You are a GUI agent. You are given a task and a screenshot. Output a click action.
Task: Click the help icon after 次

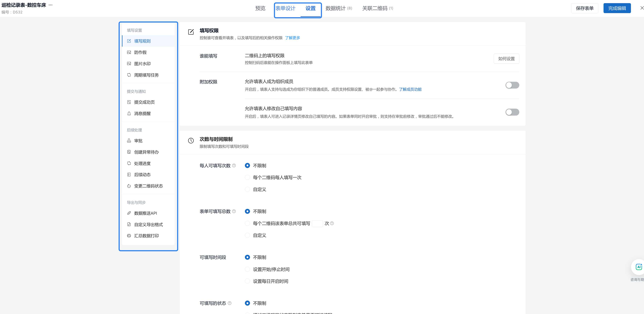(332, 223)
